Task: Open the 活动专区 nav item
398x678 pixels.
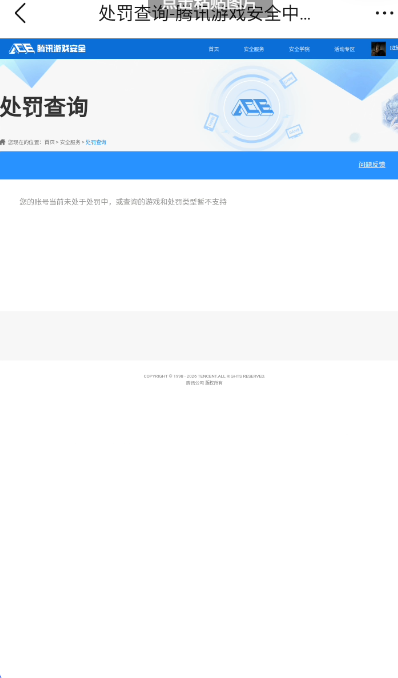Action: 344,49
